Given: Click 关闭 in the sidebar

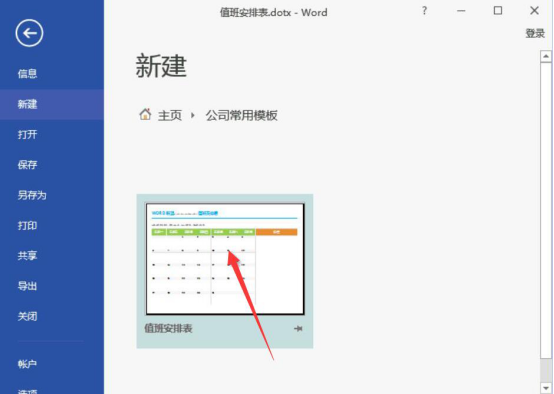Looking at the screenshot, I should 28,316.
